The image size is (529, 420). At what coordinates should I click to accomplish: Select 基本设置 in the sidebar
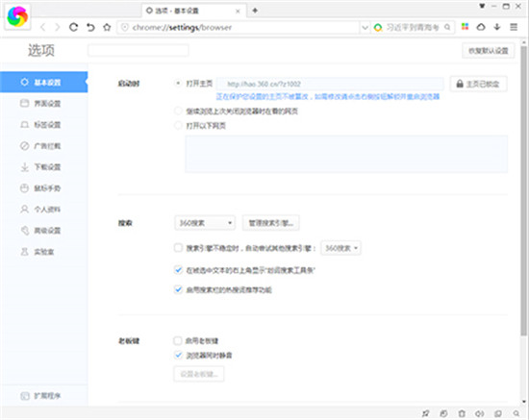44,82
